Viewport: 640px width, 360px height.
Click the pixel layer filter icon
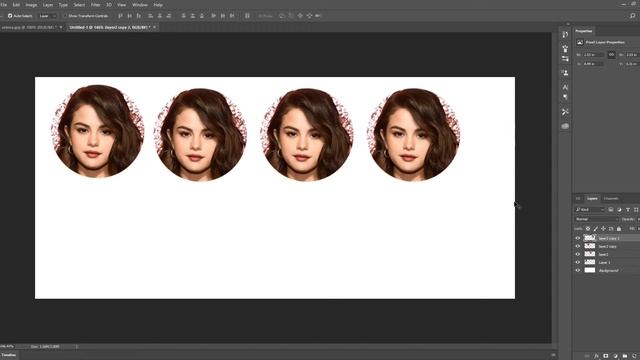[x=611, y=210]
